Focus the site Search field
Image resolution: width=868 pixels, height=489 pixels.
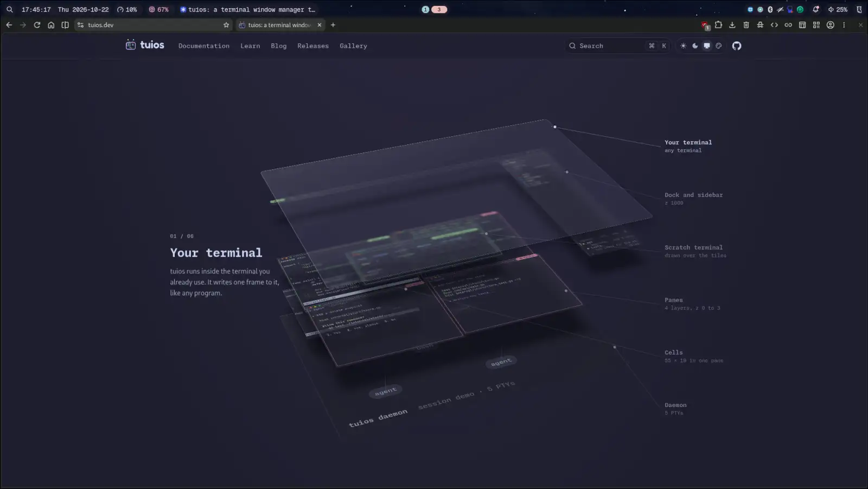pos(618,46)
